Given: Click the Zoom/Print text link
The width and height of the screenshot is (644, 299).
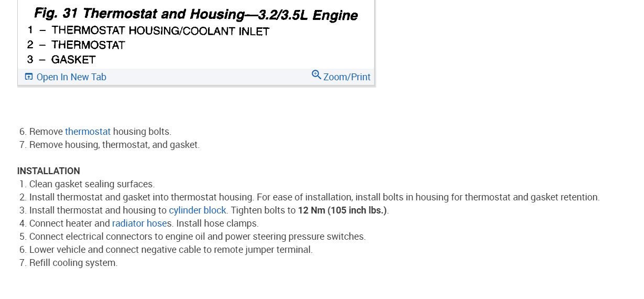Looking at the screenshot, I should point(347,77).
